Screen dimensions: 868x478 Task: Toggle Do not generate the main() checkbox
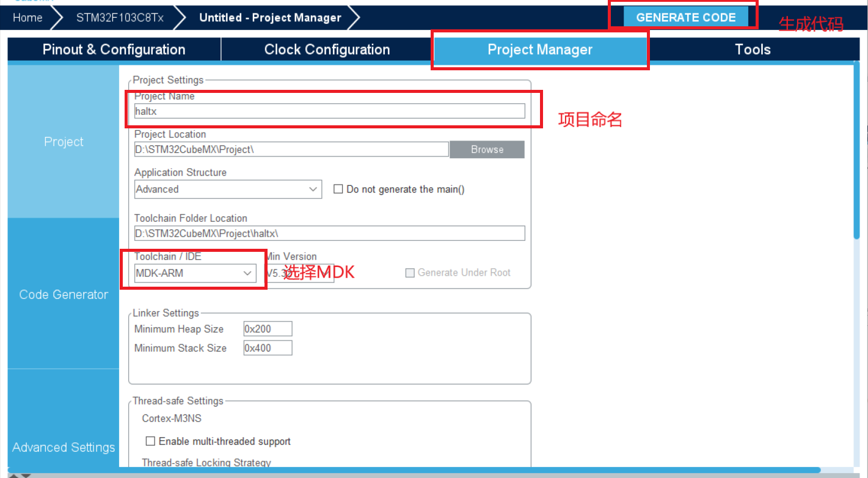coord(338,189)
